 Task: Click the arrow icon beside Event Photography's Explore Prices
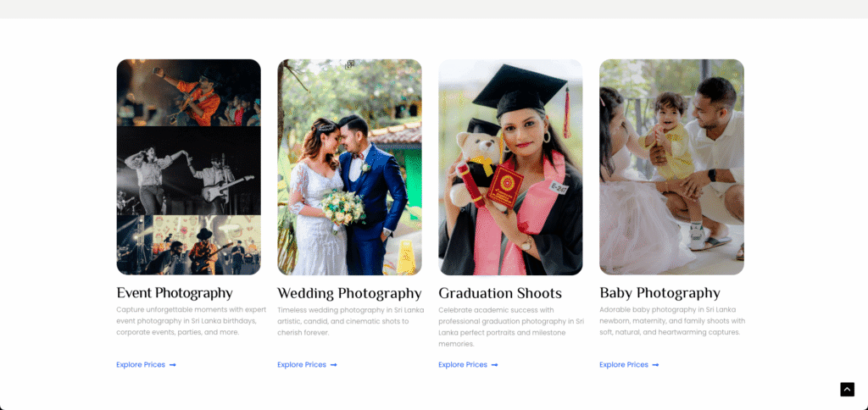(173, 365)
